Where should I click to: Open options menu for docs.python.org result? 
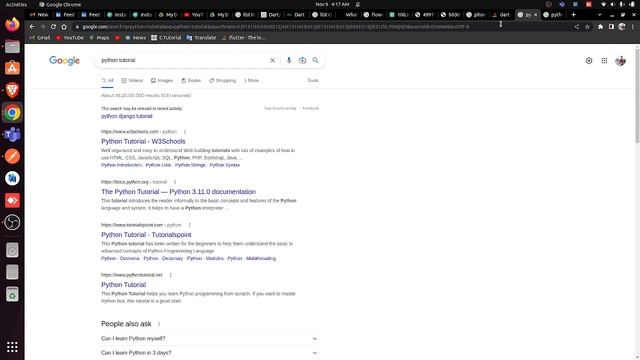(175, 182)
